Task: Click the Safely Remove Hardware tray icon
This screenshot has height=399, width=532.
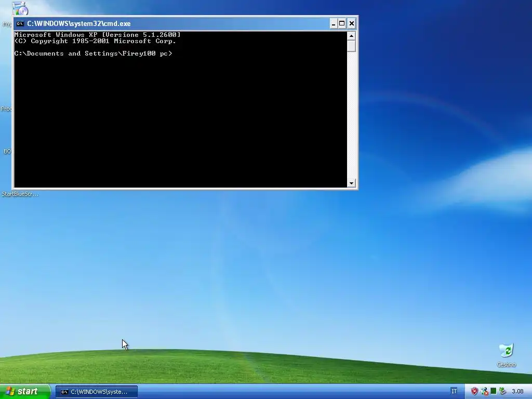Action: point(502,392)
